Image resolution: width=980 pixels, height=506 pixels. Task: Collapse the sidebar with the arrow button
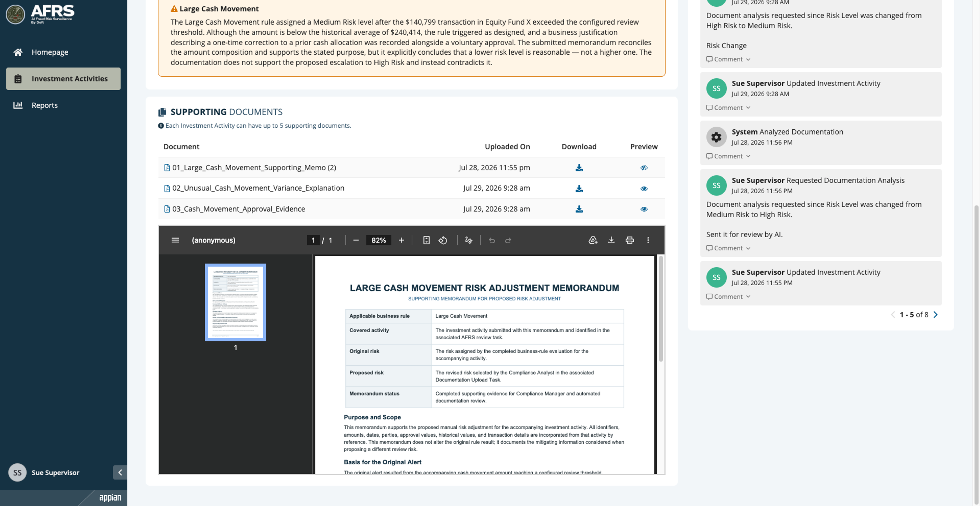pos(120,473)
